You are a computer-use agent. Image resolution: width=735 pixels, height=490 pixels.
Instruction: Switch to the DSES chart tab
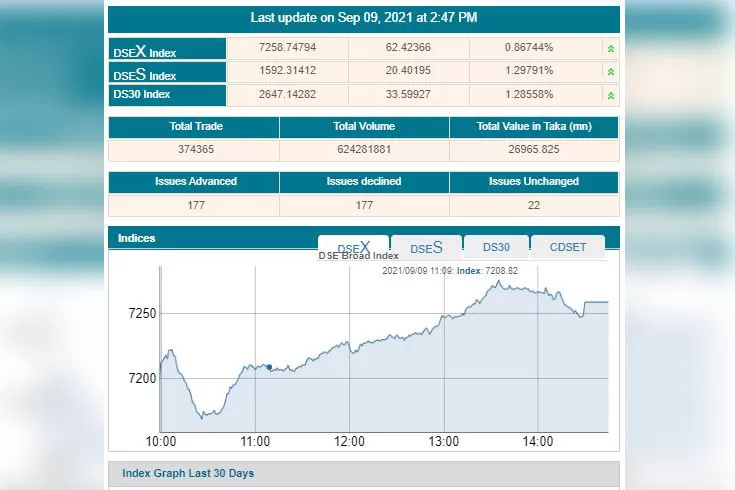[x=426, y=247]
